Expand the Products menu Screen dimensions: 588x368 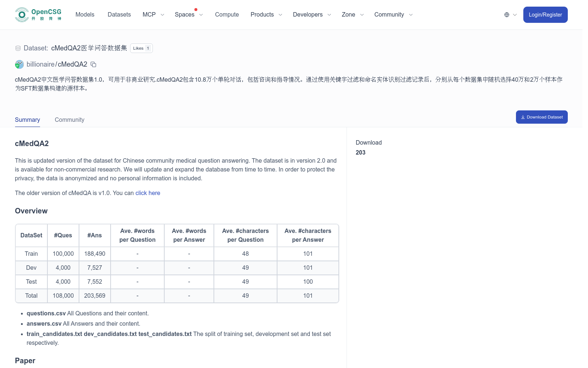tap(266, 15)
